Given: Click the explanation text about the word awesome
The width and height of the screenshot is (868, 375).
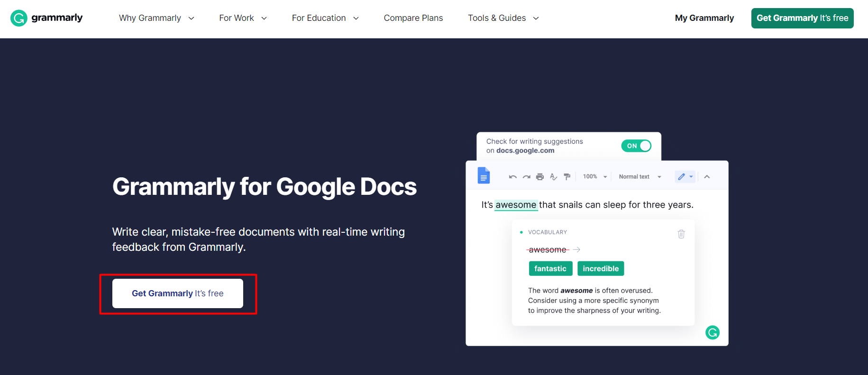Looking at the screenshot, I should [594, 301].
